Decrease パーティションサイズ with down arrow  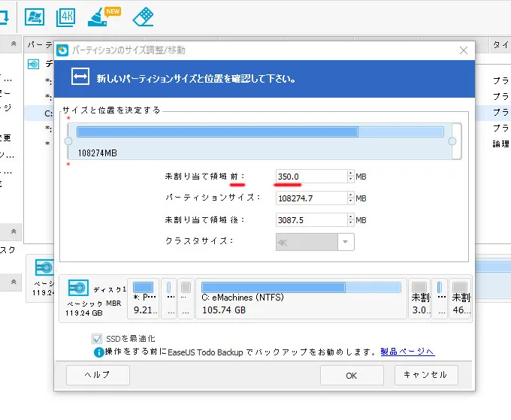point(350,201)
